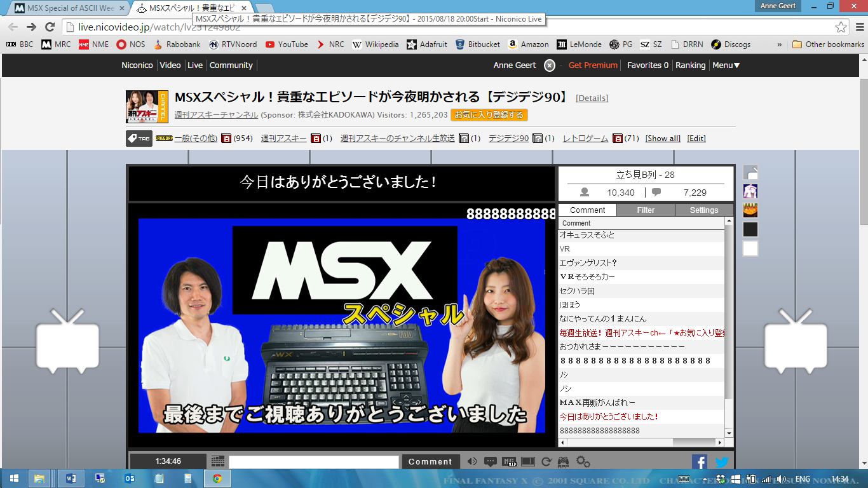Switch to fullscreen player mode icon
This screenshot has width=868, height=488.
[528, 462]
